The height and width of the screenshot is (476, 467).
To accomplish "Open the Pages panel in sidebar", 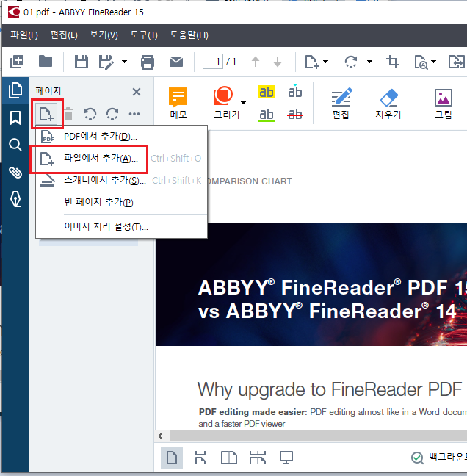I will tap(15, 90).
